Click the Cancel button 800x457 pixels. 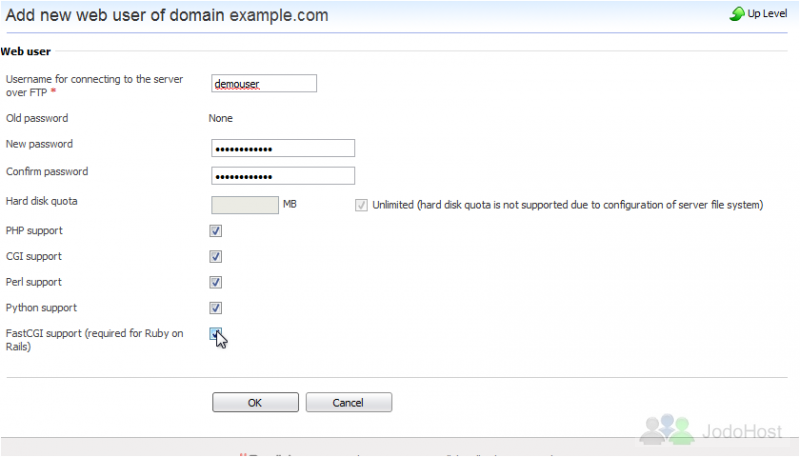[x=348, y=402]
